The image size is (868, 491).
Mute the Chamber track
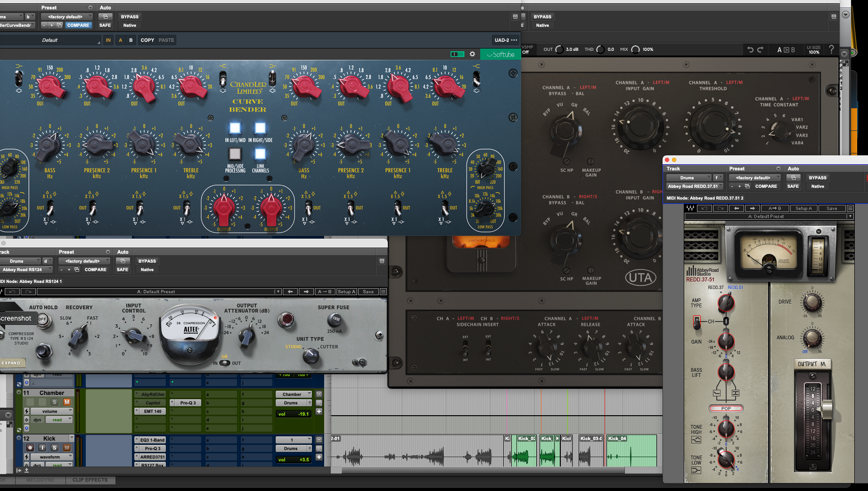[x=67, y=402]
